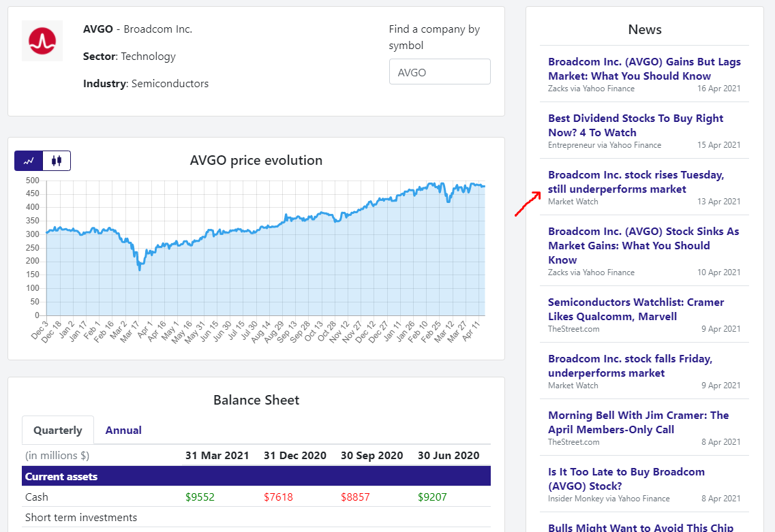The height and width of the screenshot is (532, 775).
Task: Open 'Morning Bell With Jim Cramer' article
Action: (x=638, y=422)
